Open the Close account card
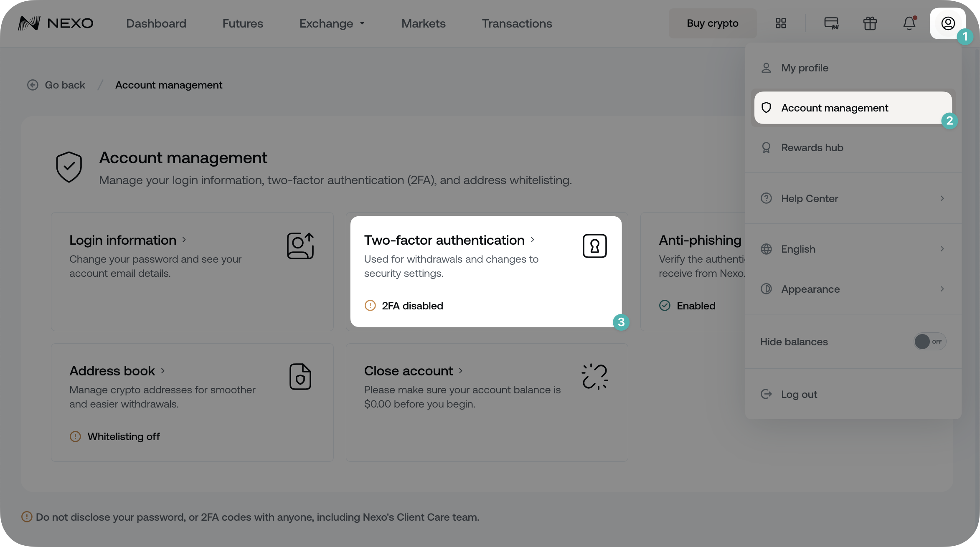This screenshot has width=980, height=547. [x=408, y=371]
